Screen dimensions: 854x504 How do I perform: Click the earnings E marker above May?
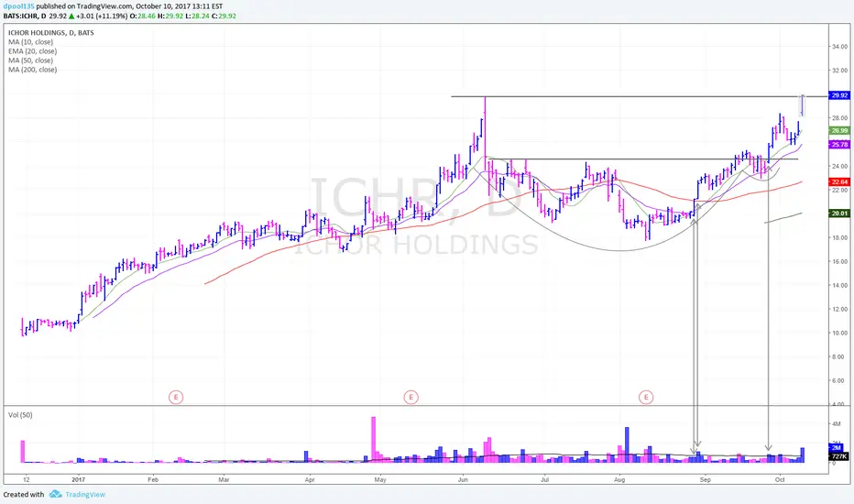[x=411, y=397]
